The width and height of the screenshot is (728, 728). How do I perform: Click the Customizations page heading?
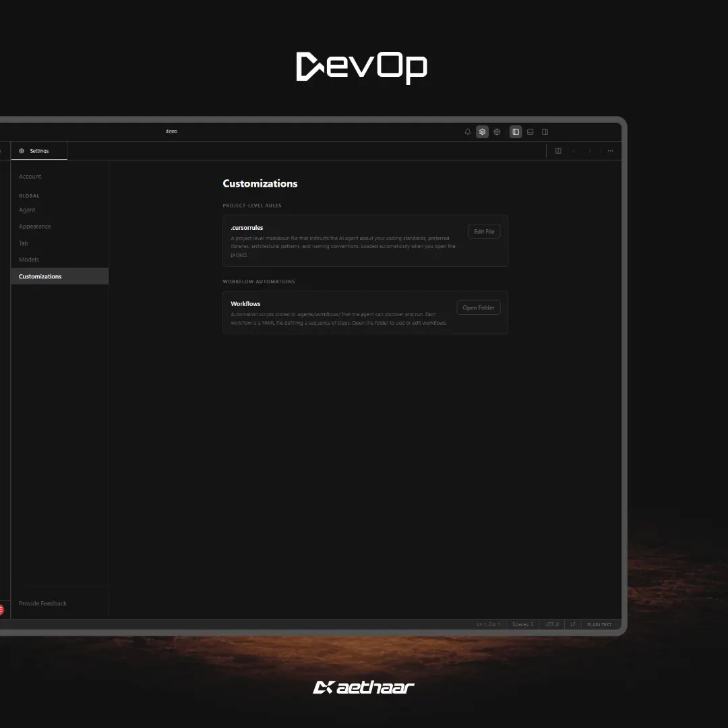click(x=260, y=183)
